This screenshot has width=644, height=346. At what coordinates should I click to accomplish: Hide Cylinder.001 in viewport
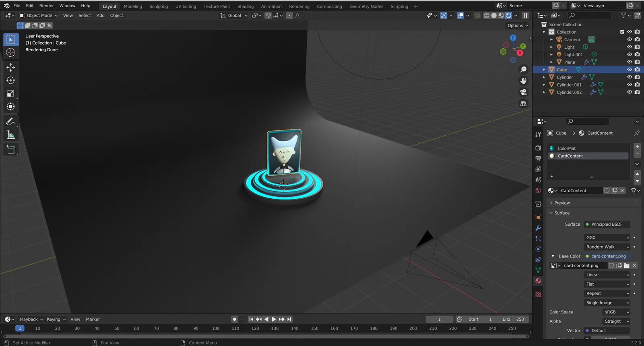[630, 85]
